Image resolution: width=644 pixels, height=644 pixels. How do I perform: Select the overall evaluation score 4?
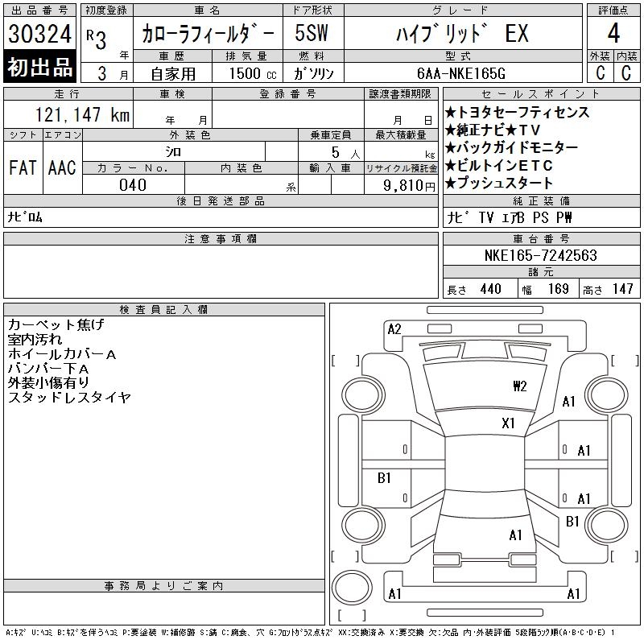tap(613, 34)
